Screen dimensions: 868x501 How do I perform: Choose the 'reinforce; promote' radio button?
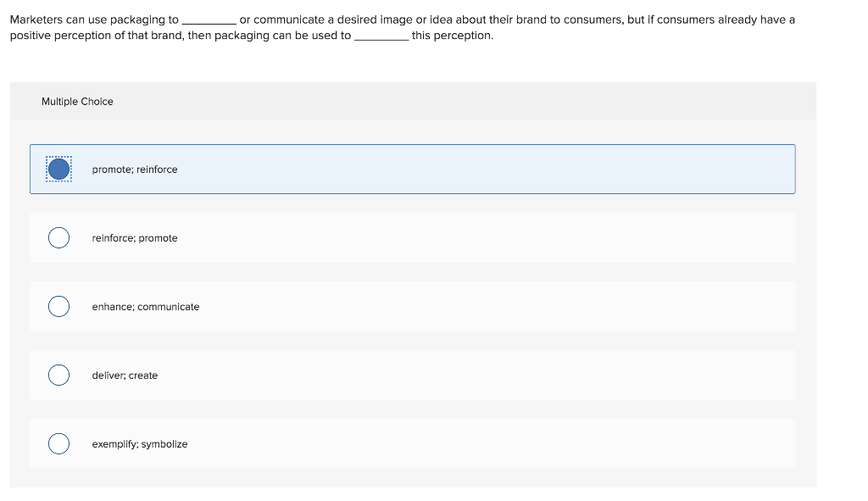point(58,237)
